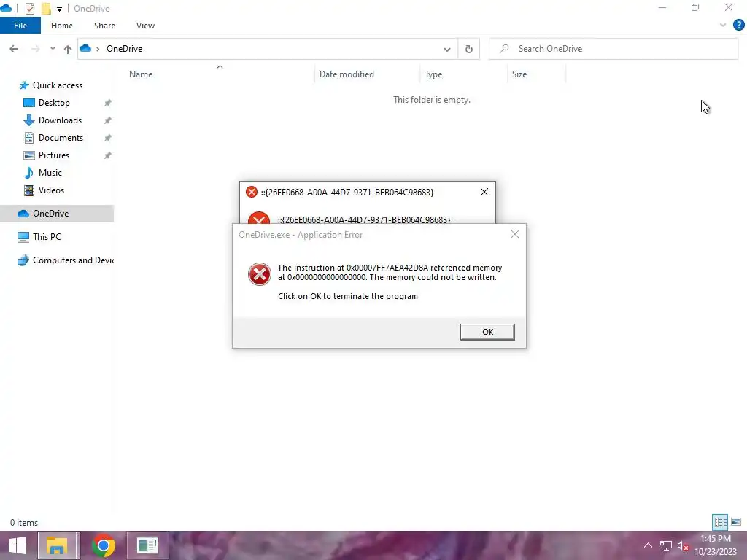Screen dimensions: 747x560
Task: Open the third taskbar app window
Action: [147, 545]
